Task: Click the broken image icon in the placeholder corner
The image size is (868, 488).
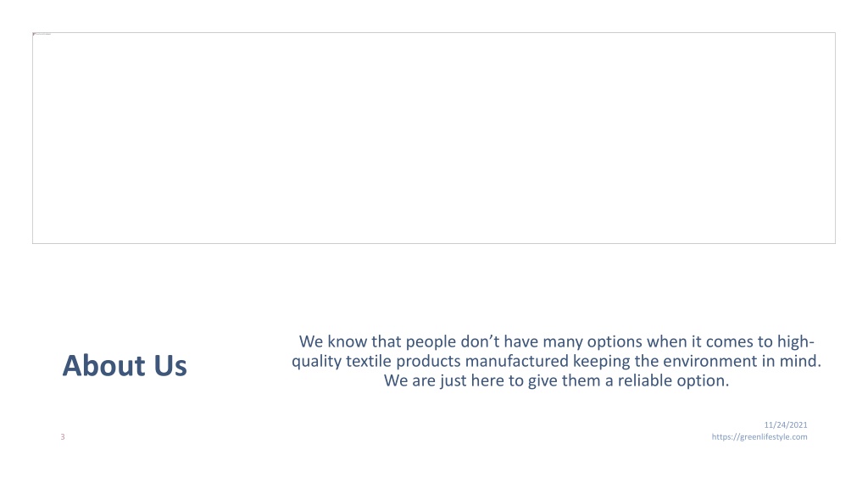Action: [x=34, y=34]
